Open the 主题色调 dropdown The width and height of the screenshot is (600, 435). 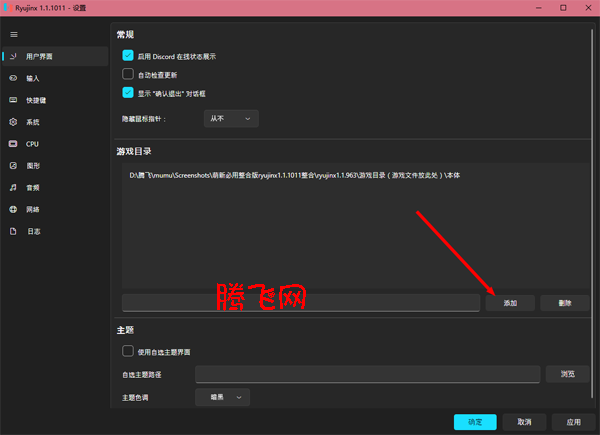click(222, 397)
